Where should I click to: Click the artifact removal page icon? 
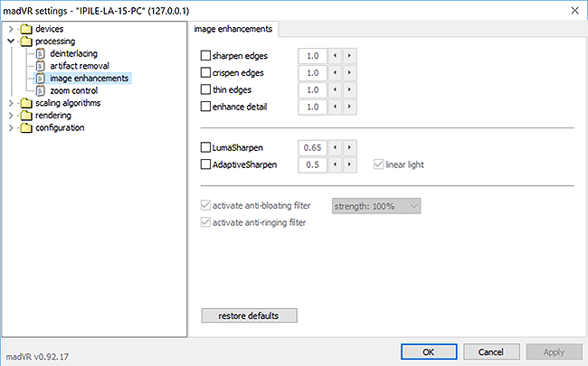point(40,66)
